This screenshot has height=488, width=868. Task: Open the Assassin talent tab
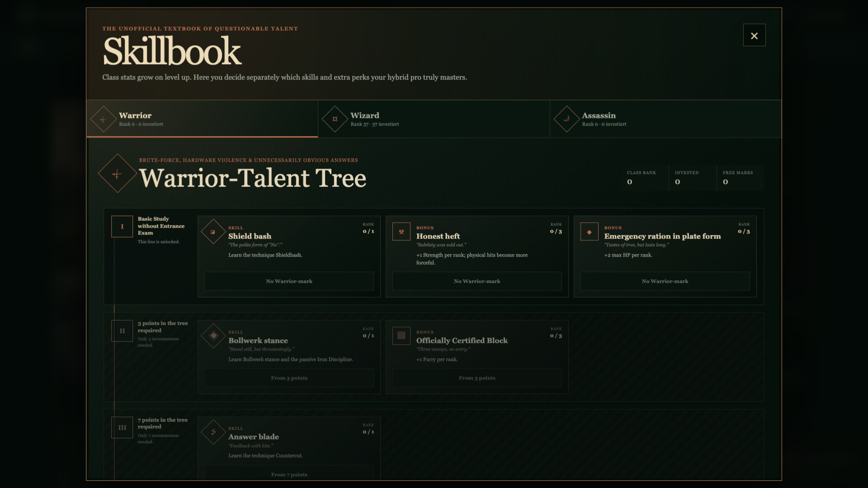[x=665, y=119]
